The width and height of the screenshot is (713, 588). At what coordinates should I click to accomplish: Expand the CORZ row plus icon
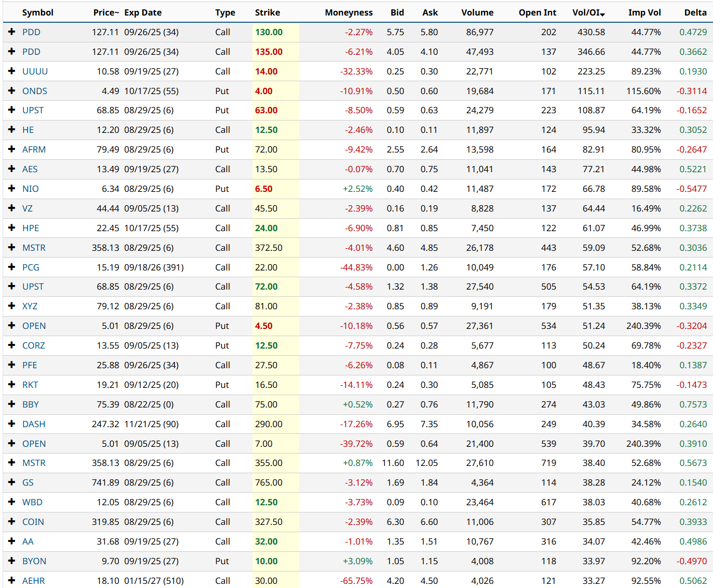click(x=11, y=345)
